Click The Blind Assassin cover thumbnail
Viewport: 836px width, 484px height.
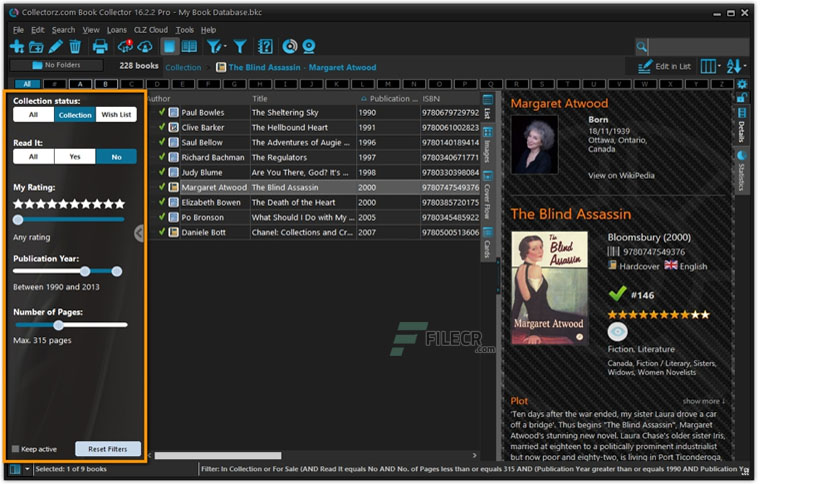coord(549,288)
